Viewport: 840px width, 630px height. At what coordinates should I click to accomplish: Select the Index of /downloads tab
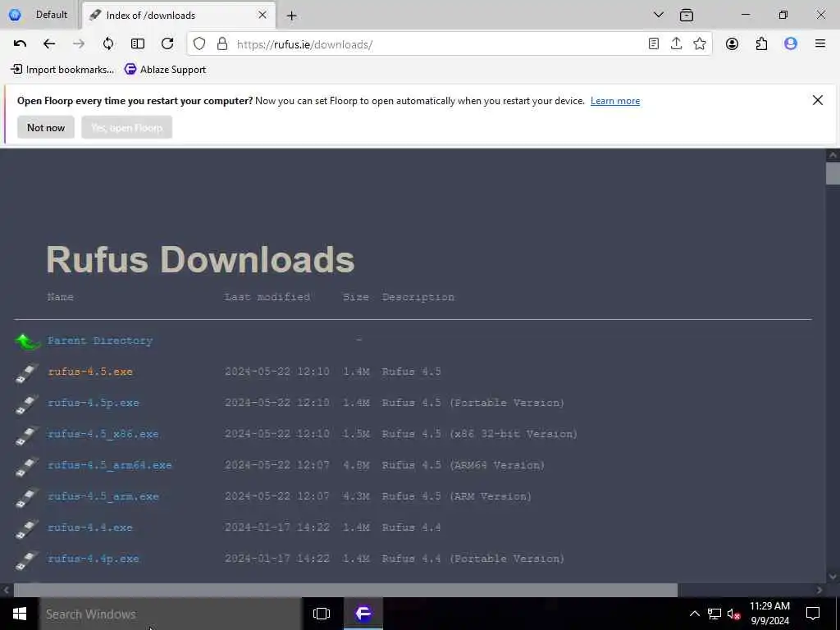[x=180, y=16]
